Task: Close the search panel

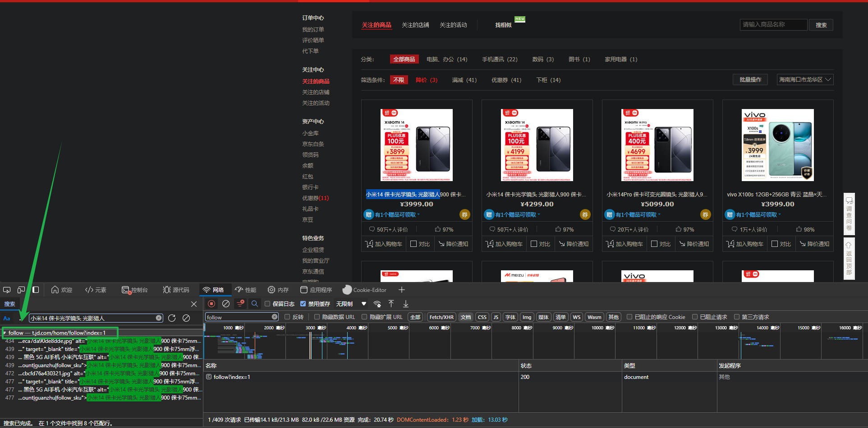Action: pos(194,304)
